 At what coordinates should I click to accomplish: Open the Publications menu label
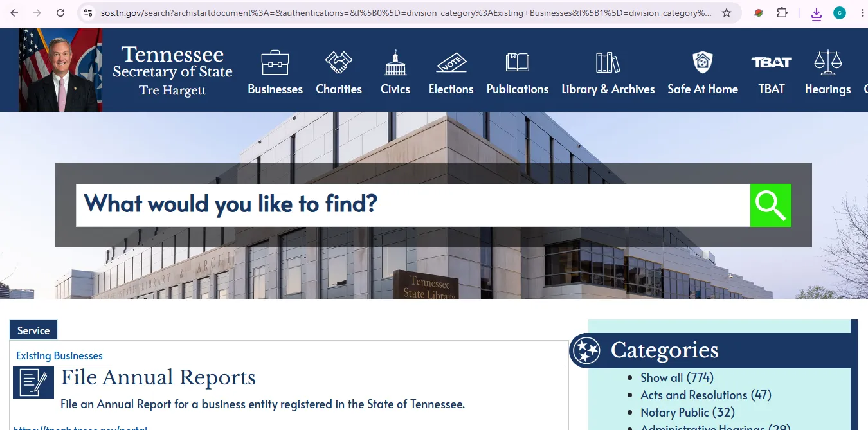coord(518,89)
